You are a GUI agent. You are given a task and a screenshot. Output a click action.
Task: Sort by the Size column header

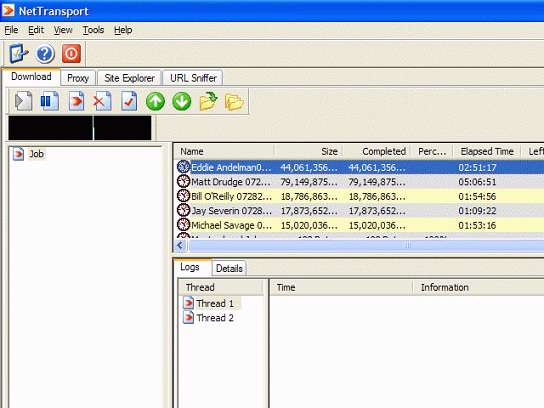point(309,151)
